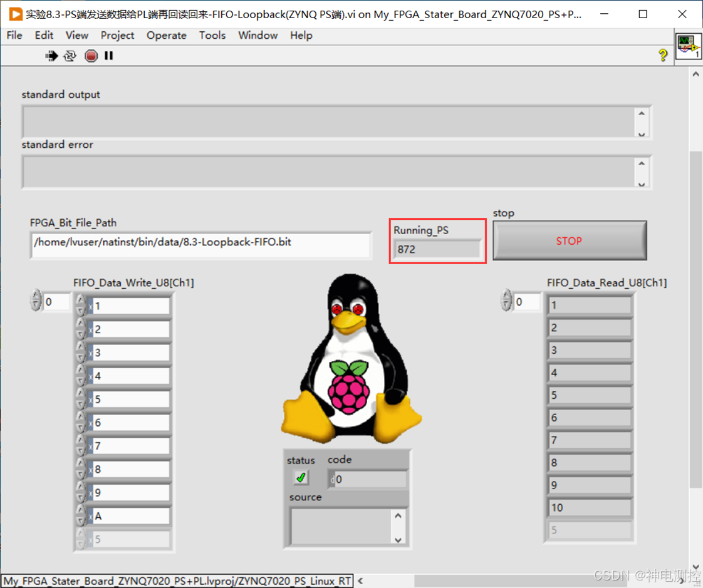The width and height of the screenshot is (703, 588).
Task: Open the Project menu
Action: pos(117,36)
